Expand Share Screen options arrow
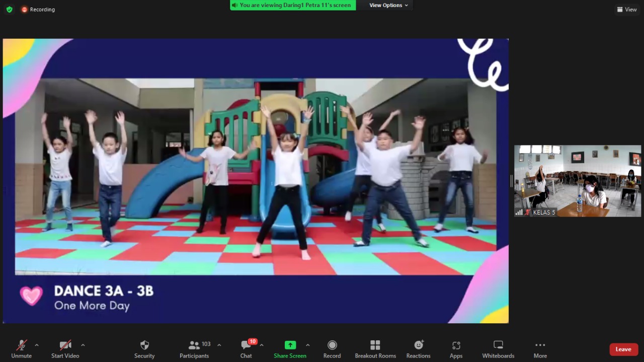The width and height of the screenshot is (644, 362). point(307,345)
